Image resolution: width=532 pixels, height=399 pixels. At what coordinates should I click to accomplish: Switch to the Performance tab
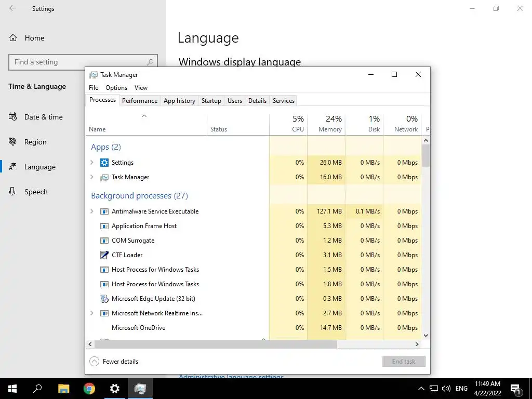coord(140,101)
